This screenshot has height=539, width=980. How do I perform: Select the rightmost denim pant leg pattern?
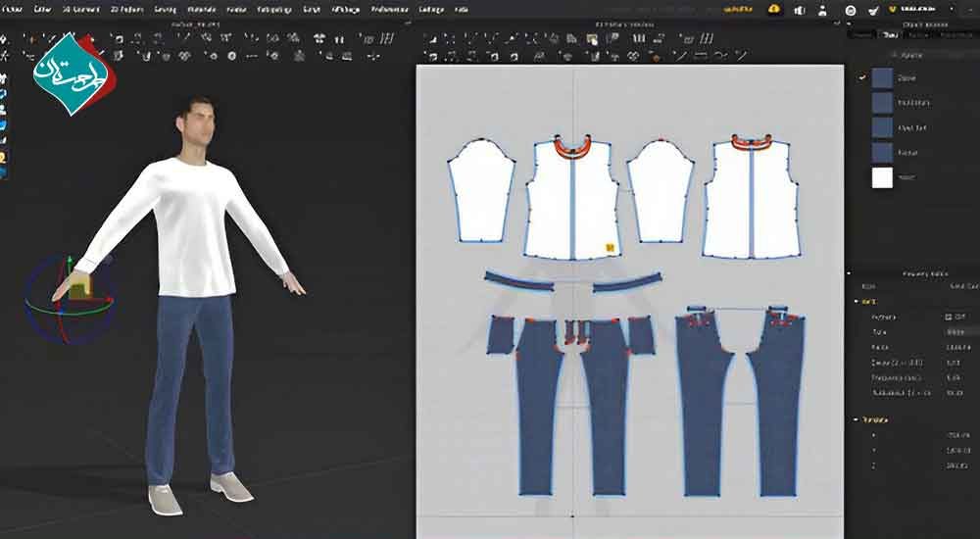(x=777, y=407)
